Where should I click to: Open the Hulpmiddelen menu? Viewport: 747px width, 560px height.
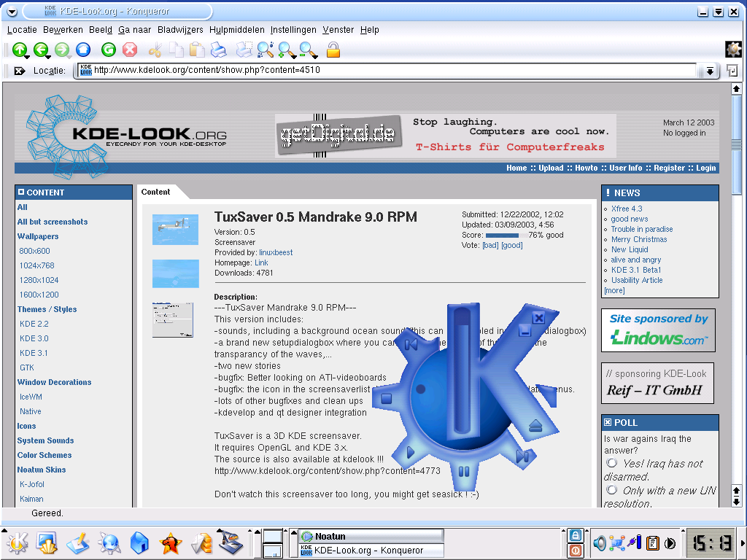pos(237,29)
